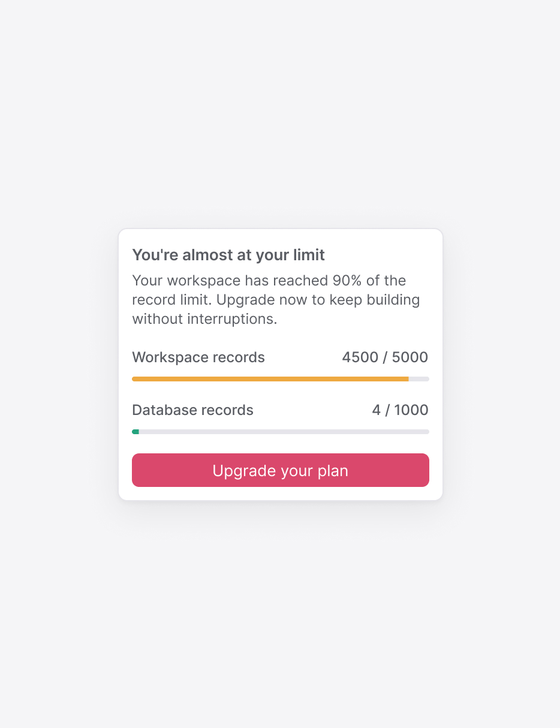Viewport: 560px width, 728px height.
Task: Click the rounded corner of the Upgrade button
Action: click(137, 458)
